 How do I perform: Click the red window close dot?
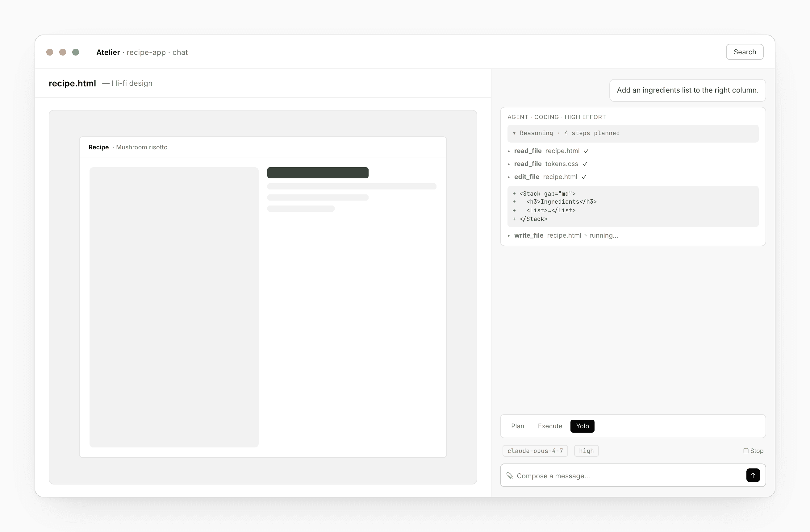tap(50, 52)
